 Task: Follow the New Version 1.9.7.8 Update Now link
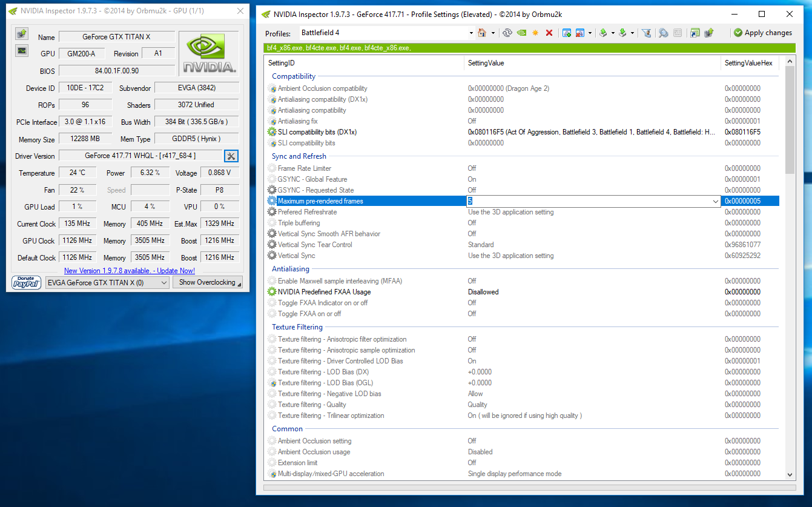coord(130,271)
